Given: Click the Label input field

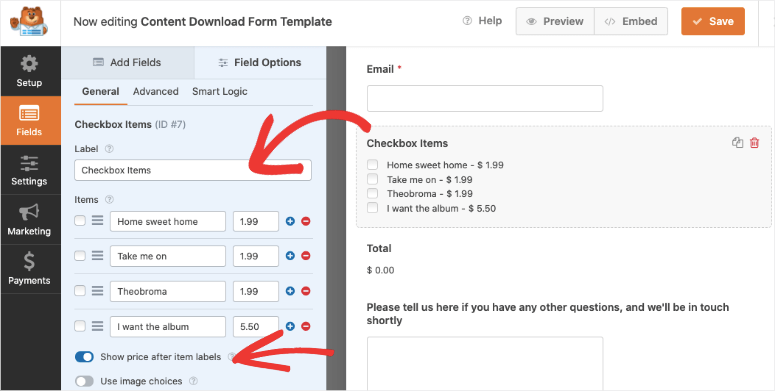Looking at the screenshot, I should [x=193, y=170].
